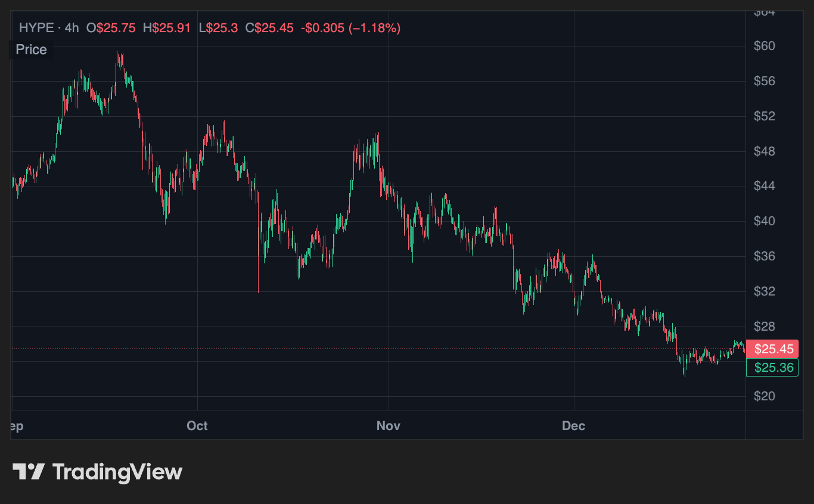
Task: Click the close value C$25.45 in the legend
Action: pos(269,27)
